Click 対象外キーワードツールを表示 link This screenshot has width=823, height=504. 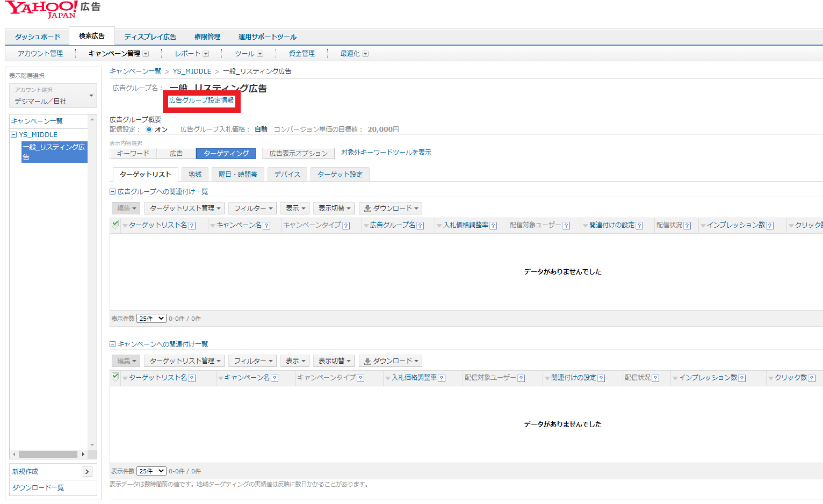coord(386,153)
